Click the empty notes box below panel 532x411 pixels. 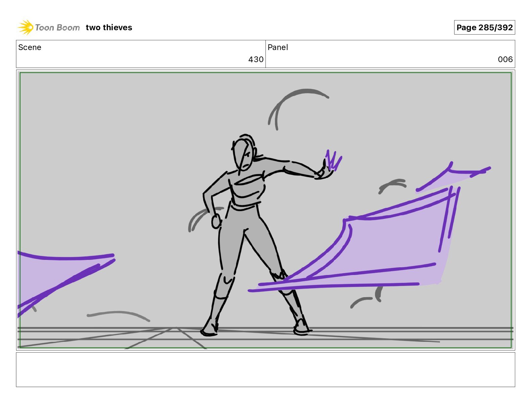pos(265,369)
